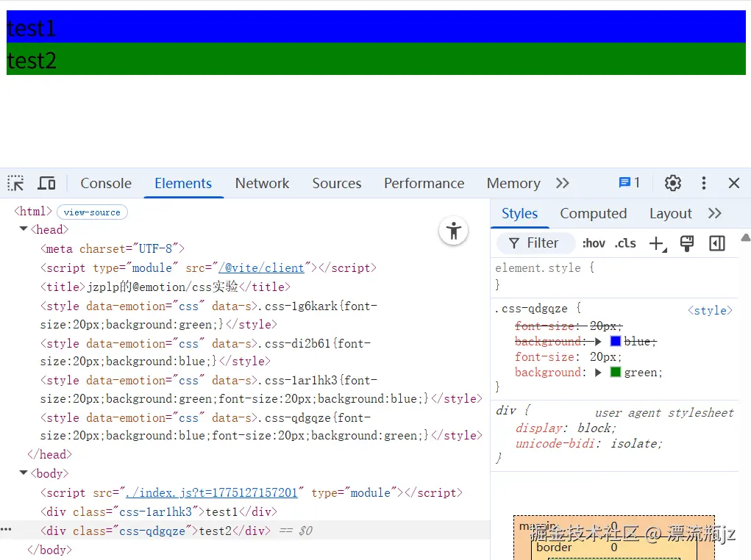Open more panels with the chevron arrows
This screenshot has width=751, height=560.
click(563, 183)
